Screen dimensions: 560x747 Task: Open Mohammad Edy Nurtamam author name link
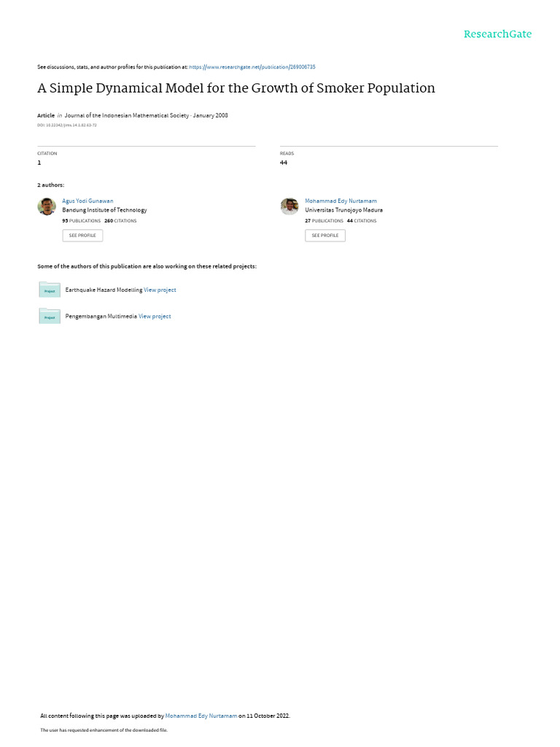click(341, 201)
